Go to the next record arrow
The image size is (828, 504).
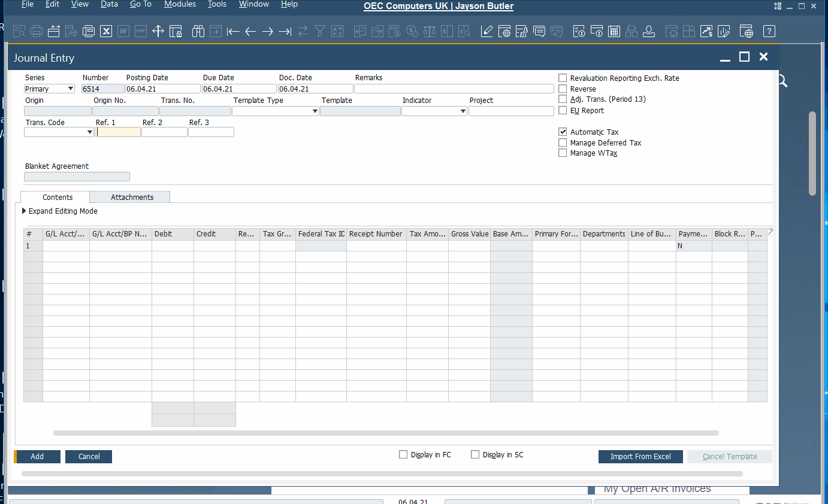(x=268, y=32)
